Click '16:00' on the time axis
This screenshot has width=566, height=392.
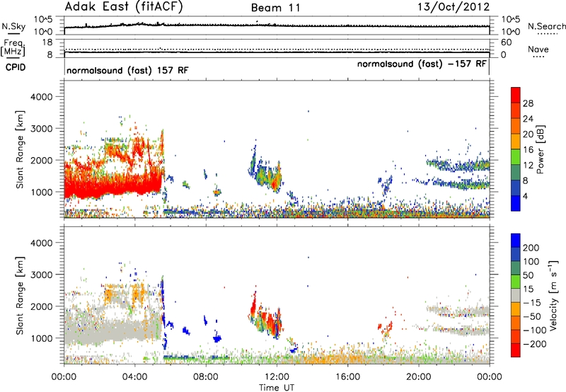point(347,377)
